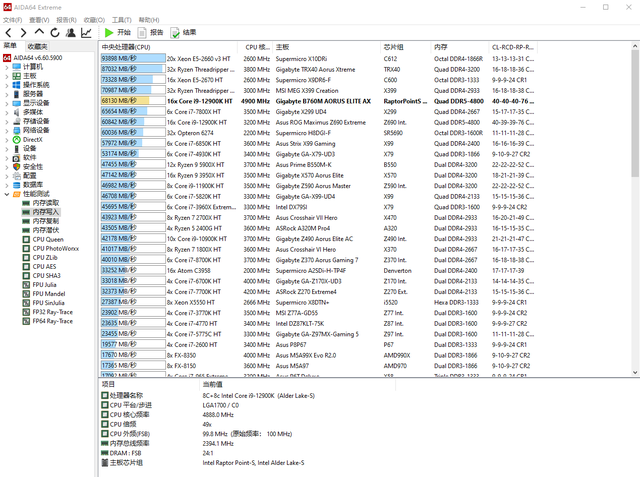The image size is (640, 477).
Task: Click the forward navigation arrow
Action: tap(23, 33)
